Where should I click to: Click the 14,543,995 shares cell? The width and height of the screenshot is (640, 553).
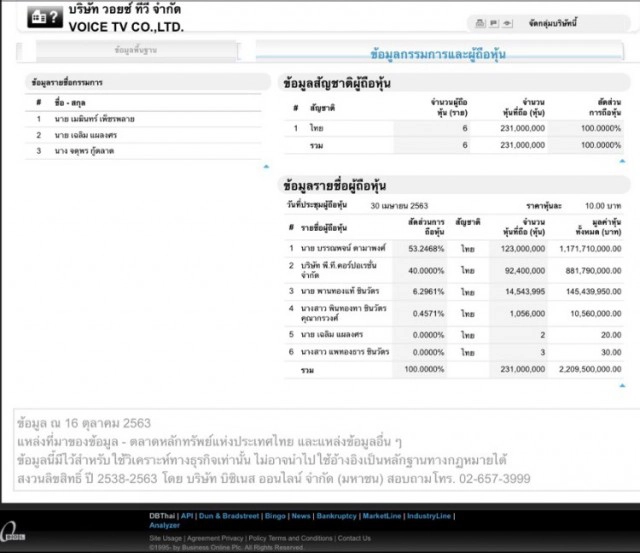click(525, 291)
